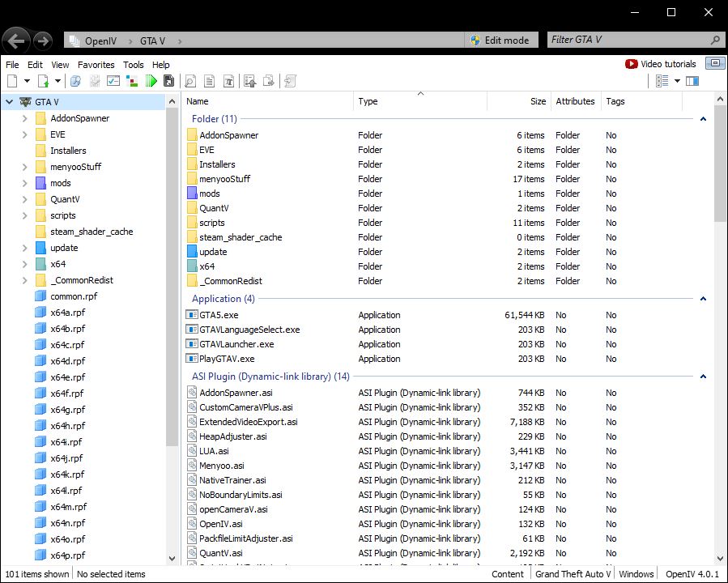The width and height of the screenshot is (728, 583).
Task: Expand the update tree node
Action: coord(25,248)
